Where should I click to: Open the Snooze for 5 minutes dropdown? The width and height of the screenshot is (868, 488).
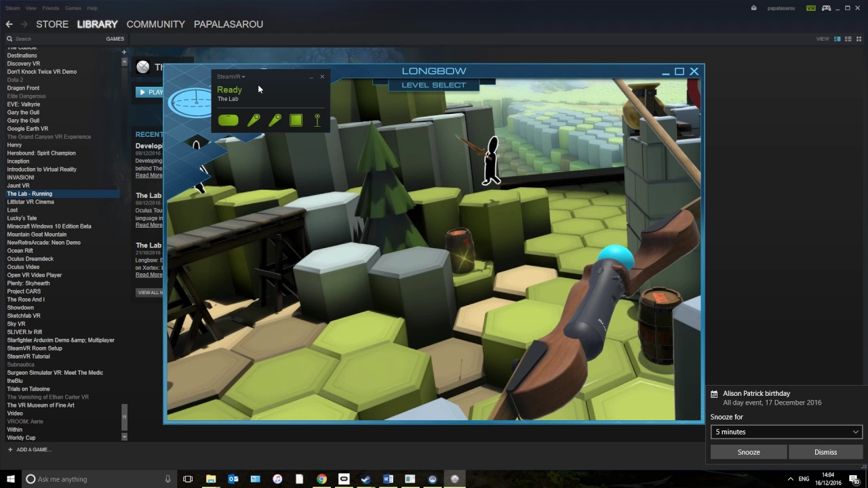coord(787,432)
